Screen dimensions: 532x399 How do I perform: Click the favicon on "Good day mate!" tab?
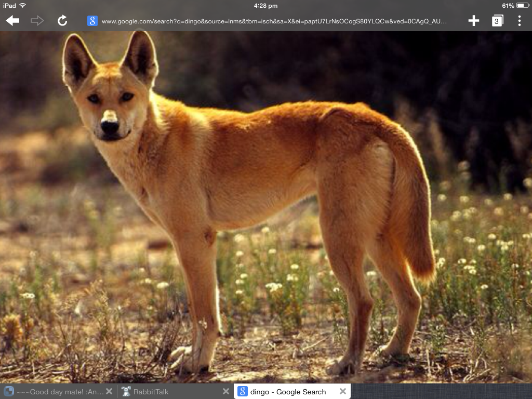tap(8, 392)
